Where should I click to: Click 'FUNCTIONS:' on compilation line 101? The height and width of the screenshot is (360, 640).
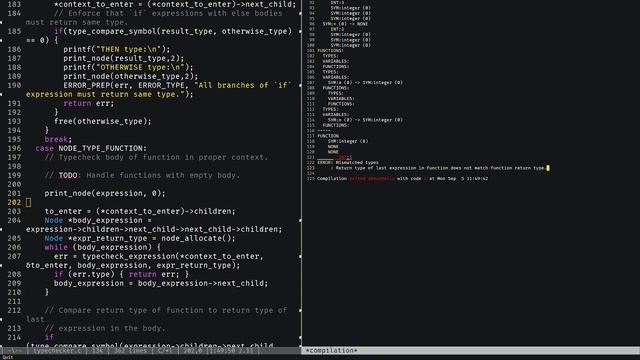pyautogui.click(x=331, y=51)
